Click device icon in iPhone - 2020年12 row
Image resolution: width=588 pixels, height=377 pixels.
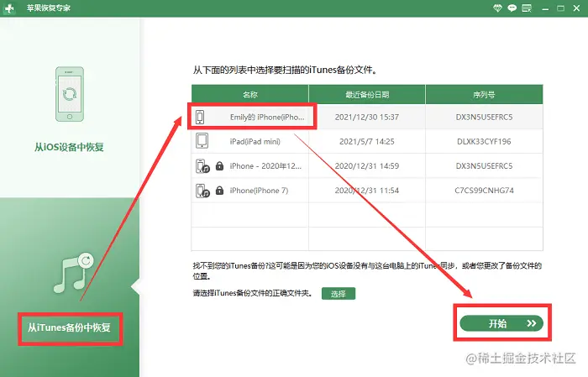[202, 166]
